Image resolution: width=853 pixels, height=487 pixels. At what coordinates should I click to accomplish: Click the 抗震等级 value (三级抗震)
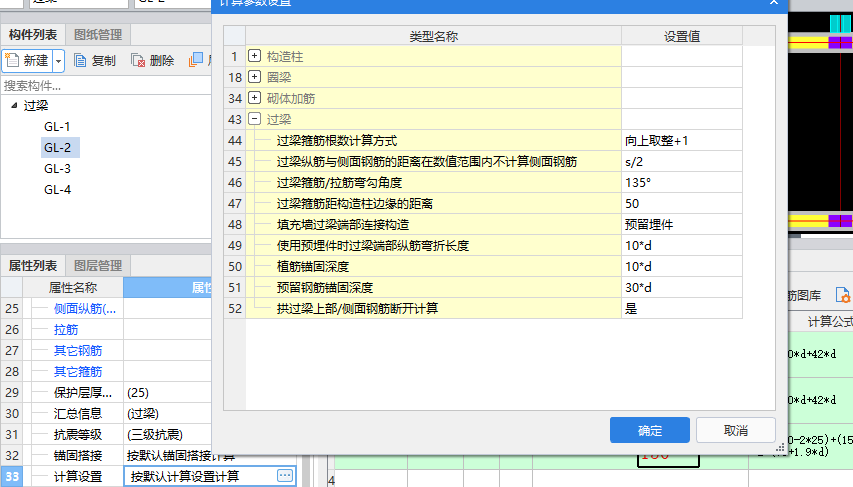[x=168, y=434]
